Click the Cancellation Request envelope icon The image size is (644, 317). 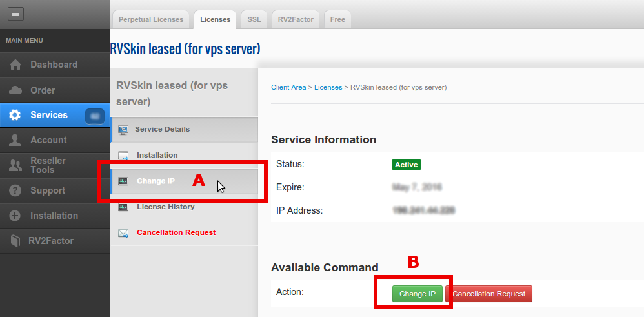tap(123, 233)
